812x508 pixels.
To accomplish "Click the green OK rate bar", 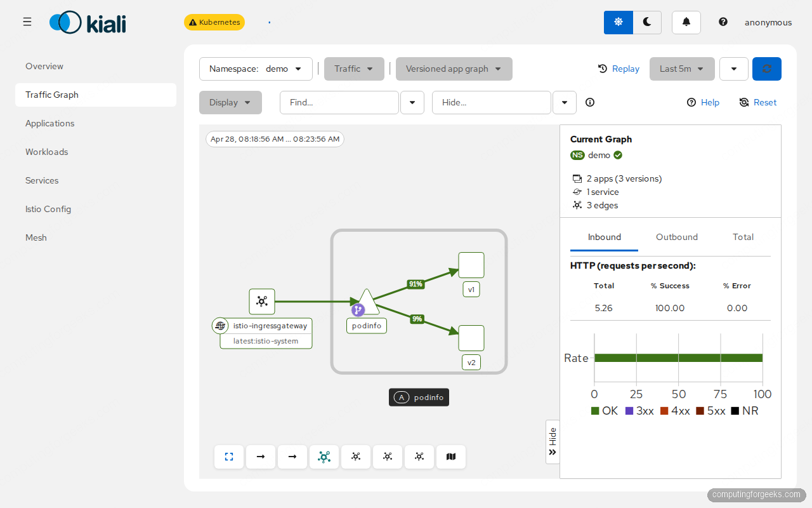I will click(678, 358).
